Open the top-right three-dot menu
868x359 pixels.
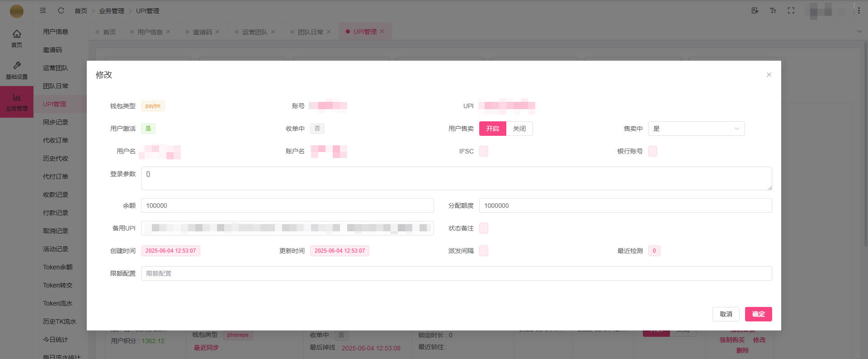pos(859,10)
